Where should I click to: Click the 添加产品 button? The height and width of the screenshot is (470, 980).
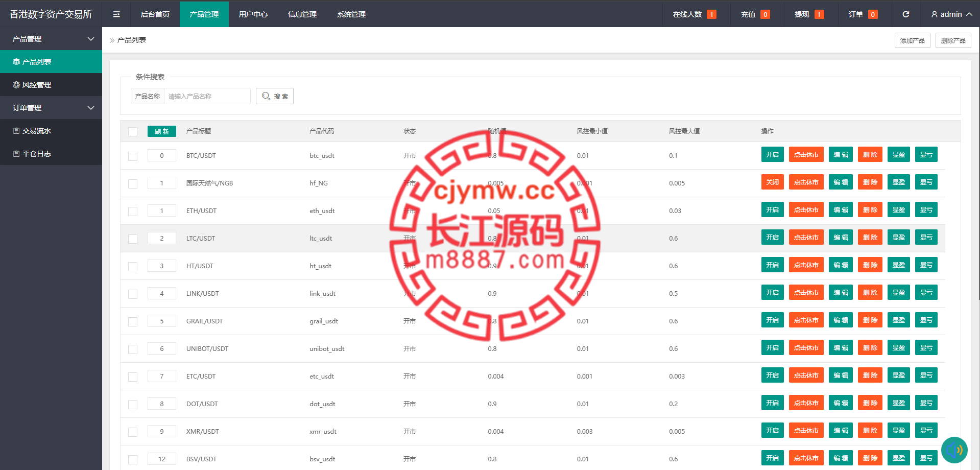point(912,40)
